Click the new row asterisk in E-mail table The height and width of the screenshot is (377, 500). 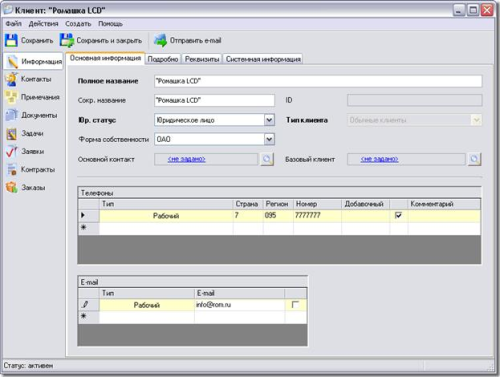tap(84, 316)
